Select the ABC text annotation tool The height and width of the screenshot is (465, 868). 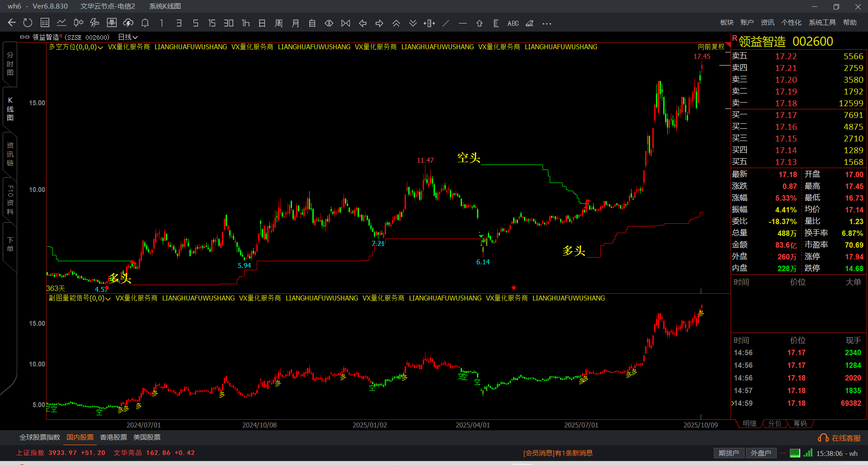point(513,23)
